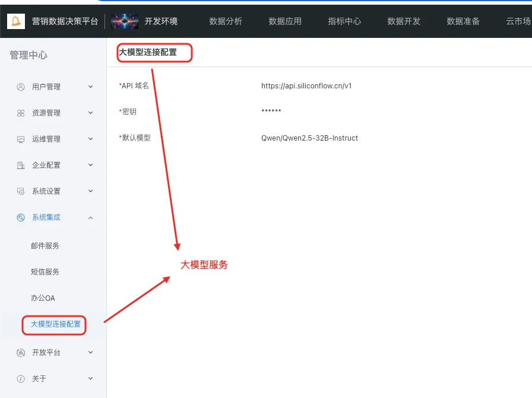532x398 pixels.
Task: Click the 运维管理 monitor icon
Action: coord(21,139)
